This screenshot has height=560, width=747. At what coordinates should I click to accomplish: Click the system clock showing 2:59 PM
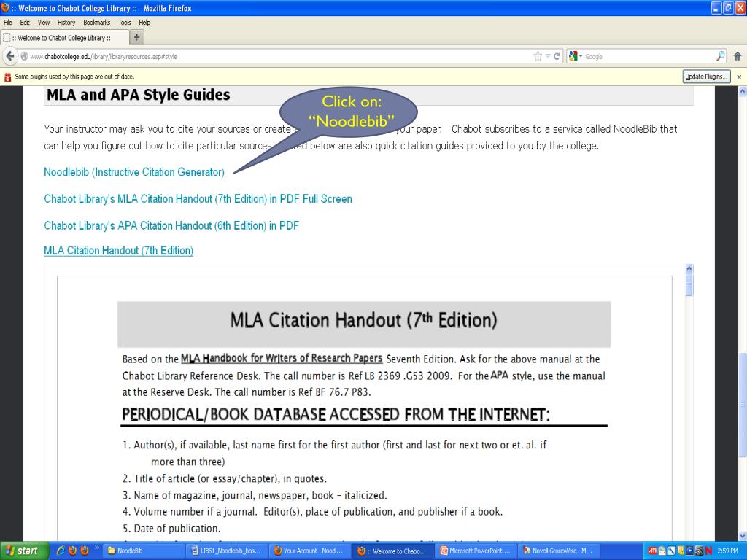pos(728,551)
